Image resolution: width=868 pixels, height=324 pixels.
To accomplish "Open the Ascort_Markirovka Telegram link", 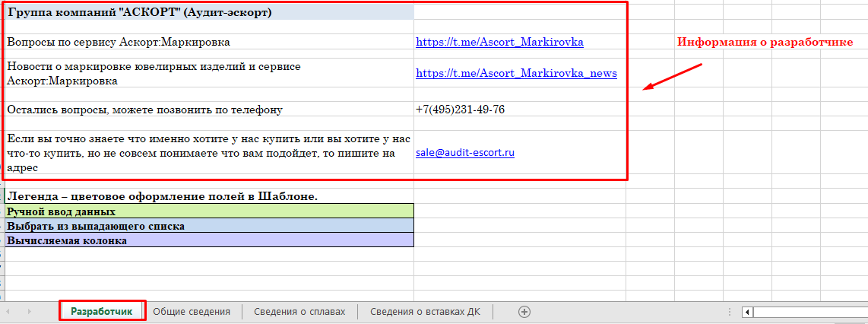I will (x=499, y=42).
